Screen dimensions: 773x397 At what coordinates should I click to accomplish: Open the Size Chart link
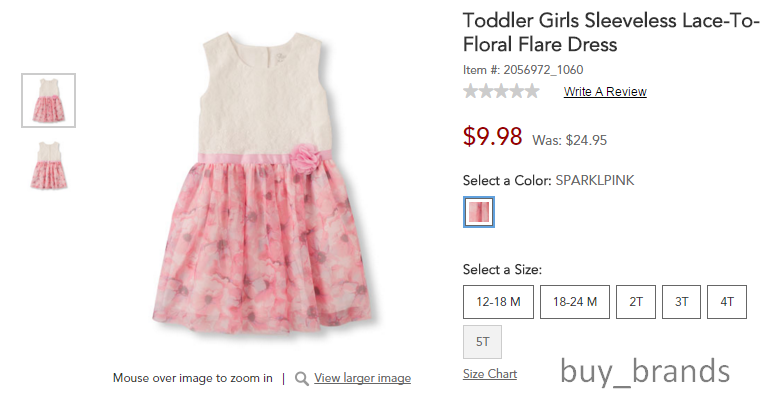coord(490,374)
